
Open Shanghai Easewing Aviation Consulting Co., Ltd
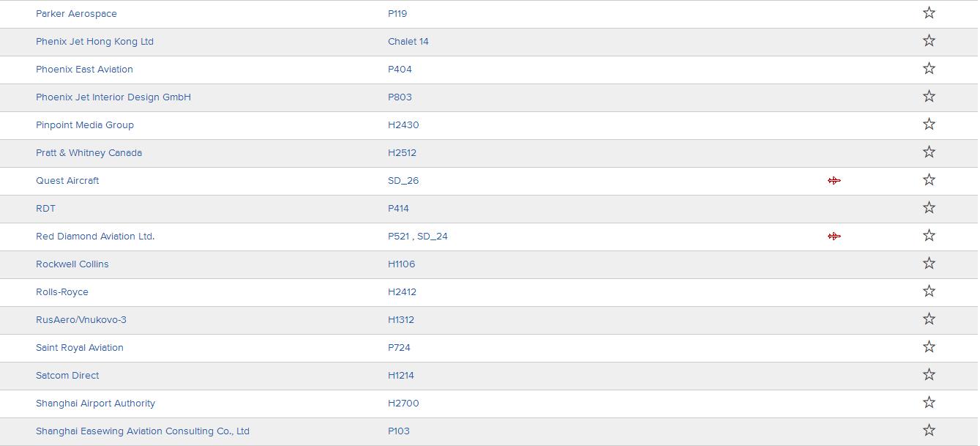click(x=143, y=431)
